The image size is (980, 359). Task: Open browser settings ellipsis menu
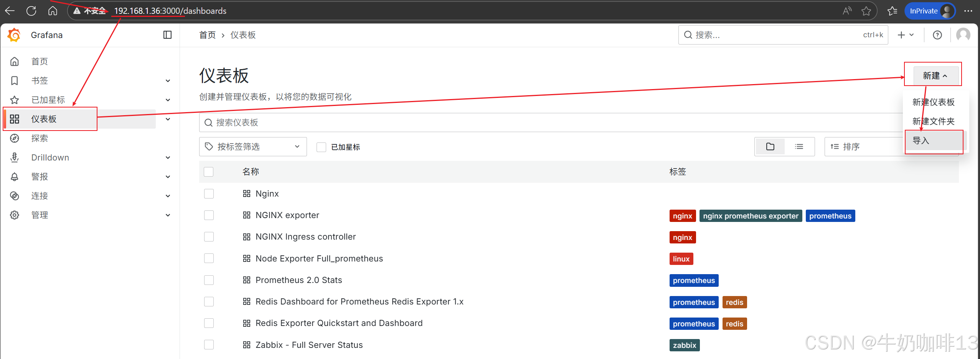[968, 11]
